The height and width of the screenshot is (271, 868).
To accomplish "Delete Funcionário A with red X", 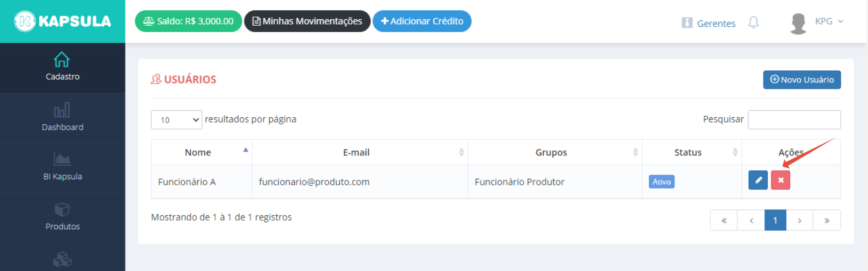I will pyautogui.click(x=781, y=180).
